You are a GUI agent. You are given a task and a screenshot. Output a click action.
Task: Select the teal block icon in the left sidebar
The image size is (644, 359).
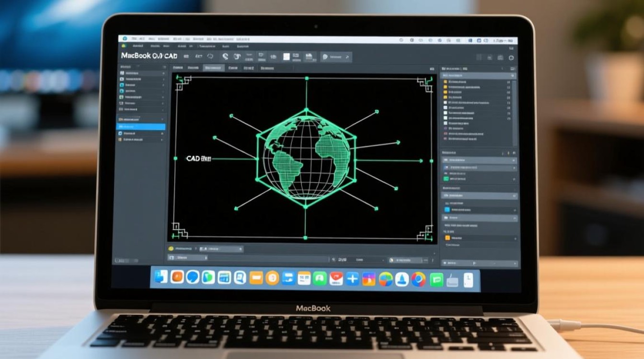(122, 85)
